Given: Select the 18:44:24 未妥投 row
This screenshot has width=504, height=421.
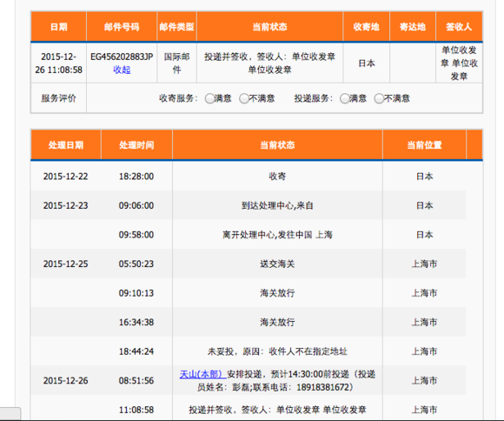Looking at the screenshot, I should (x=249, y=351).
